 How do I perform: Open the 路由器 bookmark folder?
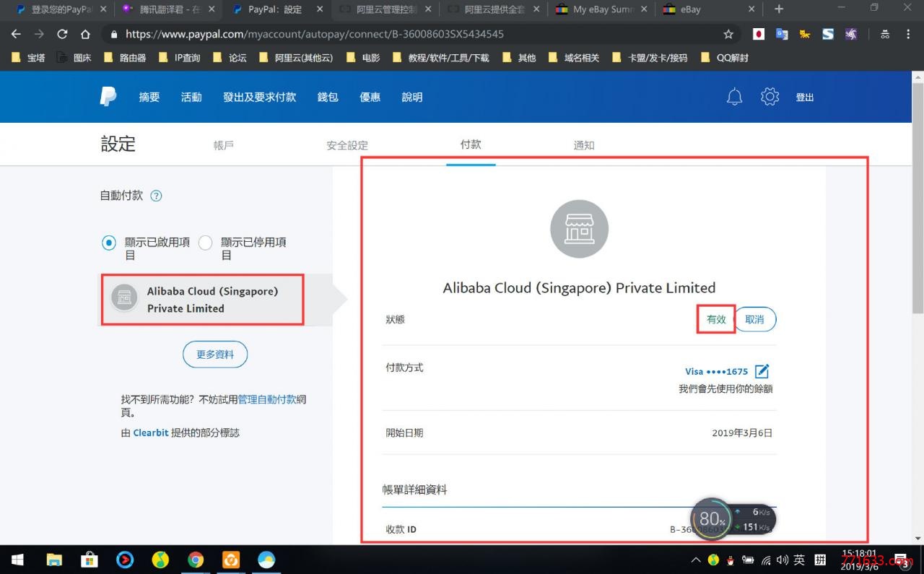pos(125,58)
